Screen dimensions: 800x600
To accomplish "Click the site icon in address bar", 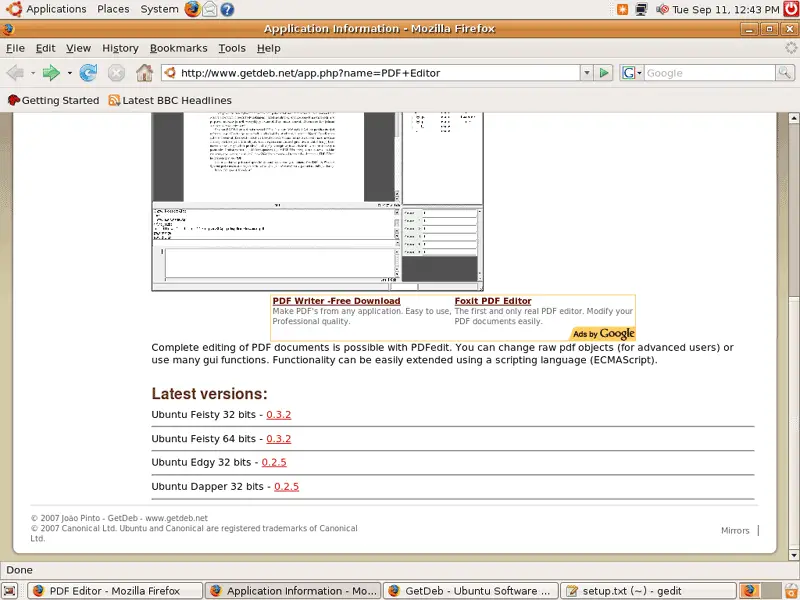I will [x=171, y=73].
